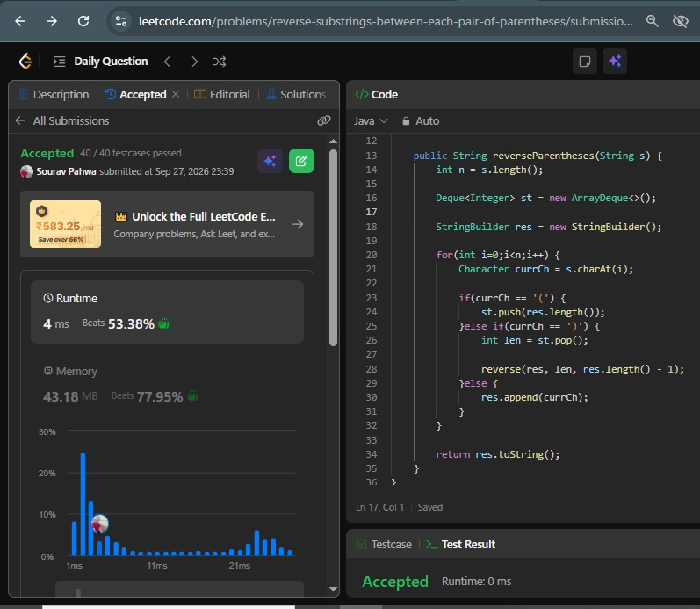Click ₹583.25/mo premium price card
Image resolution: width=700 pixels, height=609 pixels.
pyautogui.click(x=65, y=224)
